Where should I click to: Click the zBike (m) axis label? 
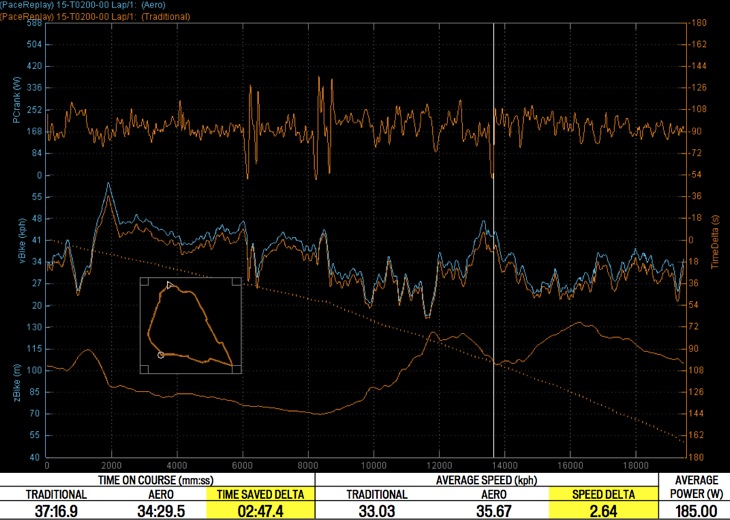coord(17,383)
